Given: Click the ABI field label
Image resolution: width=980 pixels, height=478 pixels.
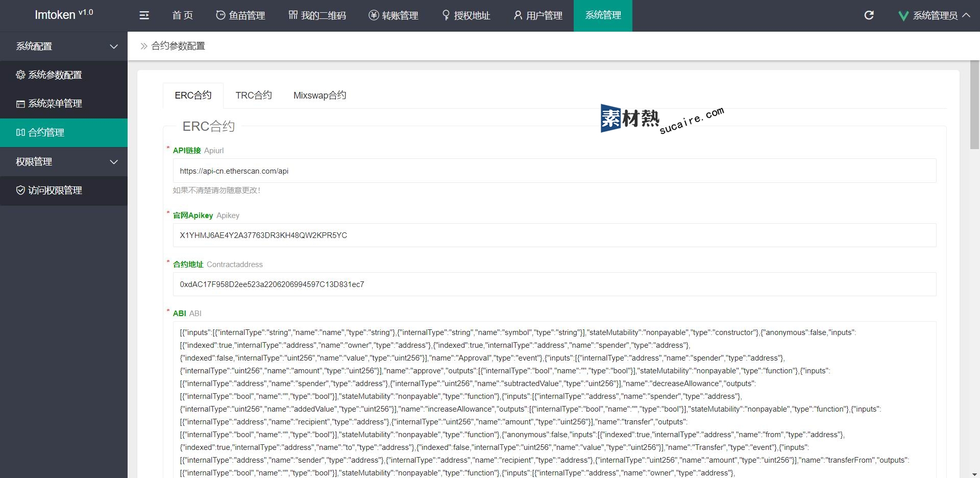Looking at the screenshot, I should tap(187, 314).
